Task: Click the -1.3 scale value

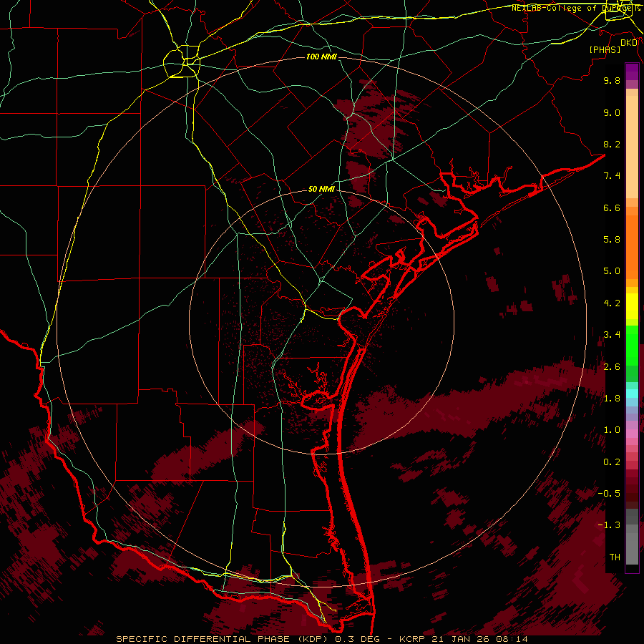Action: click(x=609, y=525)
